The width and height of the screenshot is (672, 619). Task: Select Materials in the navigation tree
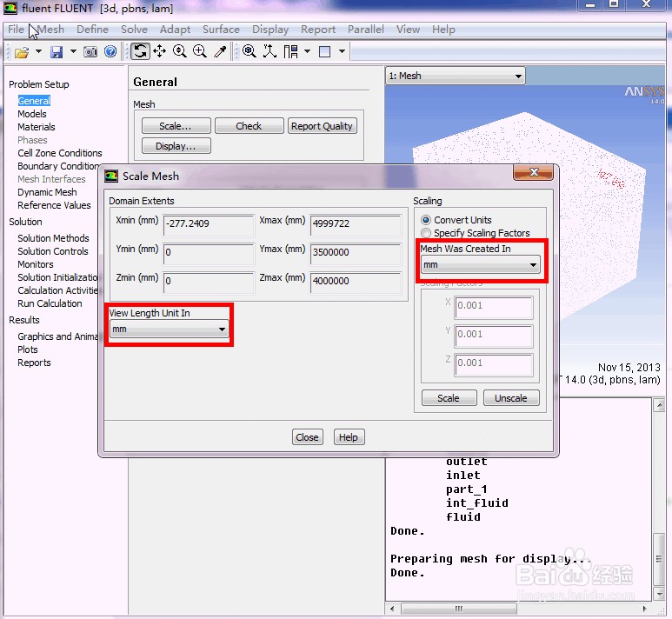[37, 127]
